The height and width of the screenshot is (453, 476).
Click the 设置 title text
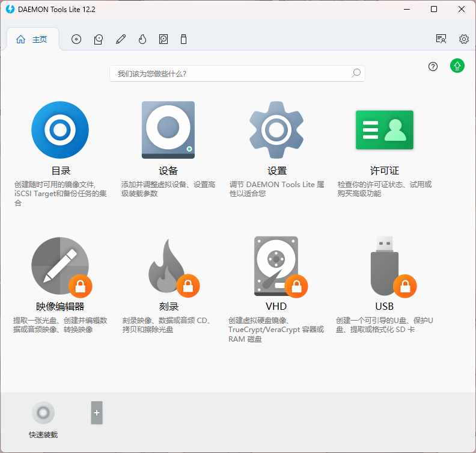[x=276, y=171]
